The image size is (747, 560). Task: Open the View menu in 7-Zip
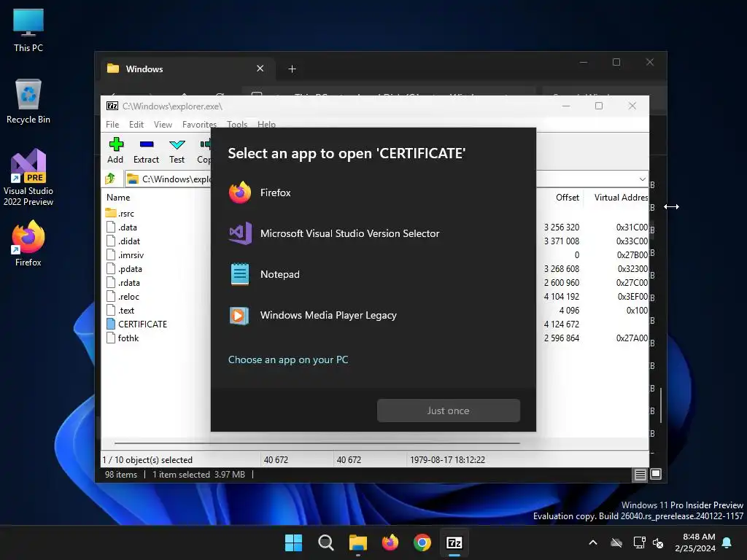pos(163,124)
